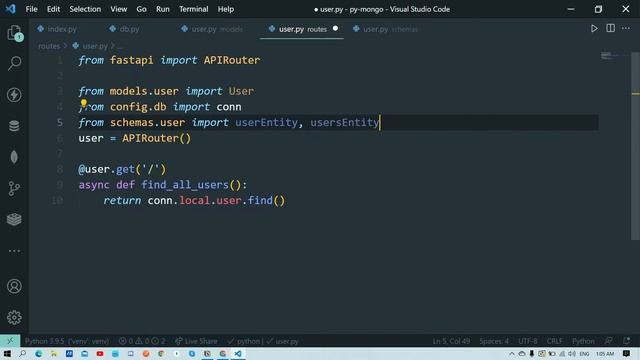The width and height of the screenshot is (640, 360).
Task: Open the stacked layers icon in activity bar
Action: 14,220
